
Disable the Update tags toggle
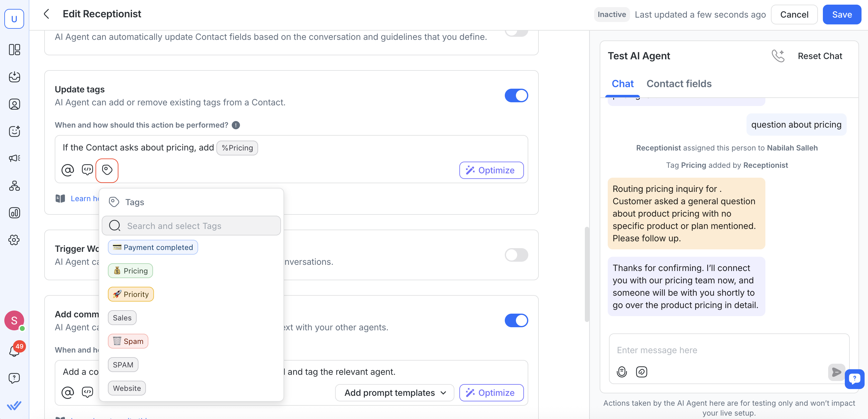coord(516,95)
